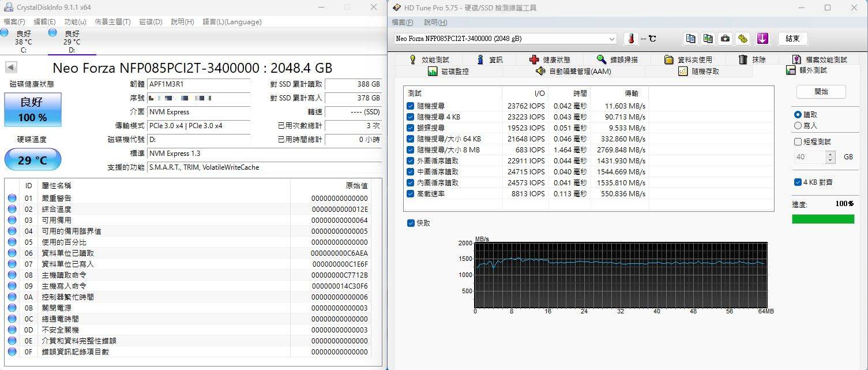Open the 功能(u) menu in CrystalDiskInfo
868x370 pixels.
coord(74,22)
